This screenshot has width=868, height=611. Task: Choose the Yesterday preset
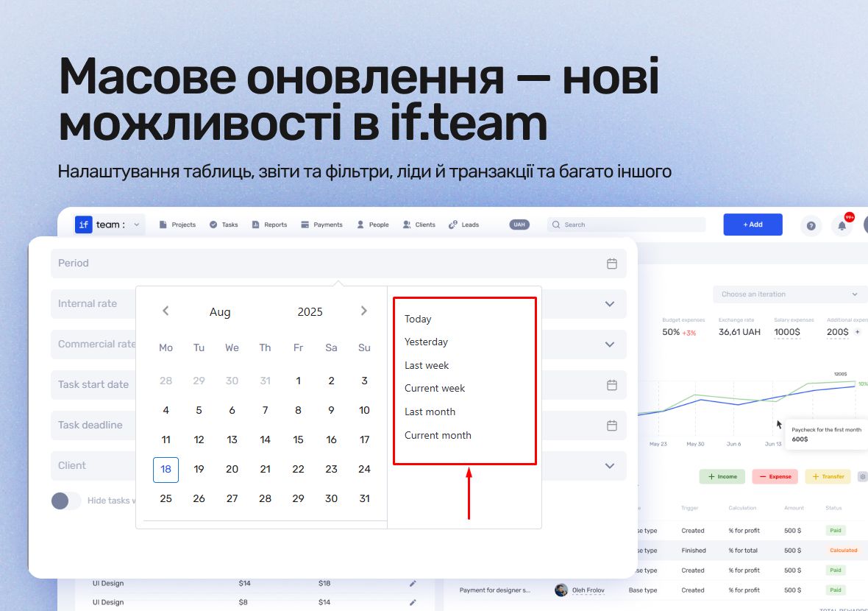coord(426,342)
